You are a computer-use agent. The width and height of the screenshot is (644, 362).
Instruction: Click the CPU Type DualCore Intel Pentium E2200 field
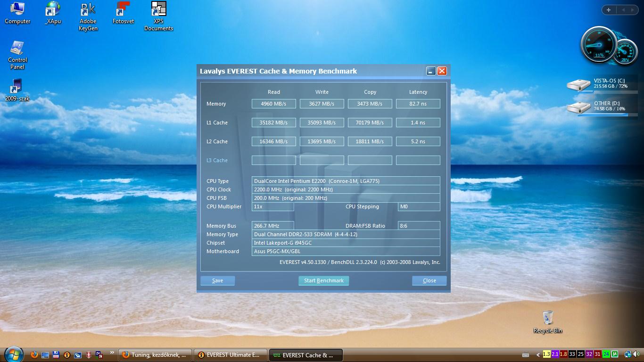[x=346, y=181]
